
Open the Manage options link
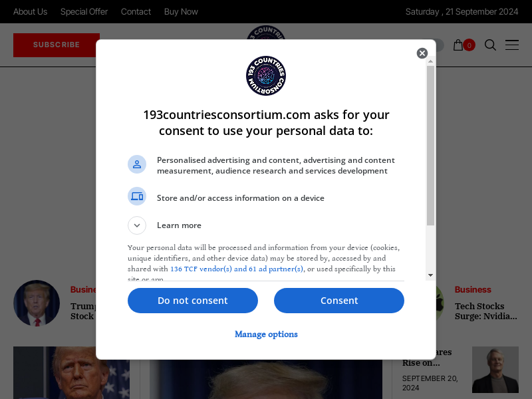[266, 334]
